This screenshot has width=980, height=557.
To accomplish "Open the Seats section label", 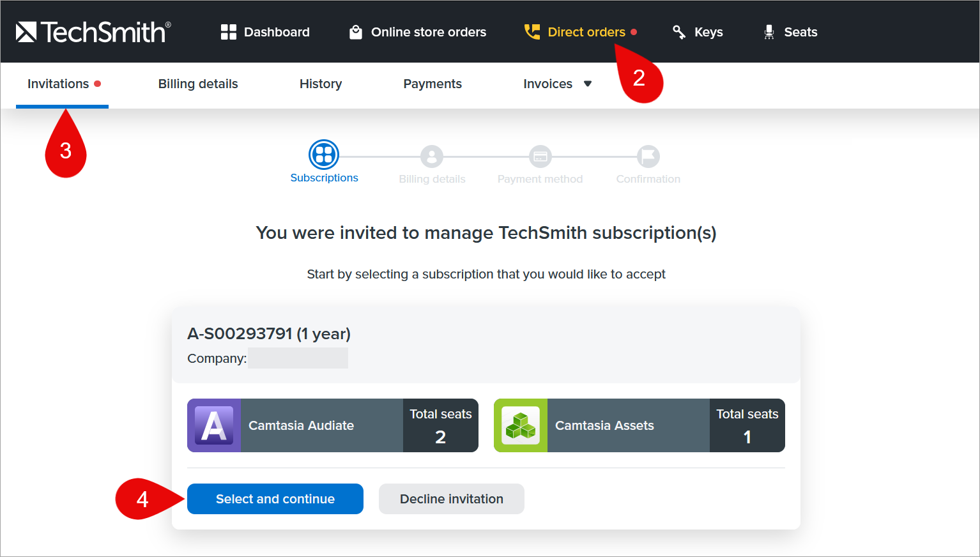I will 800,32.
